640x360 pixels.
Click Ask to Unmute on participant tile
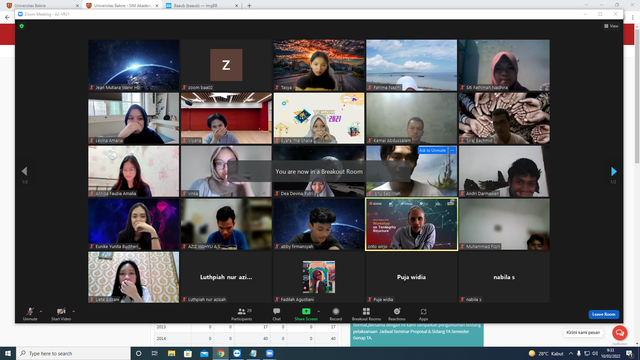[x=432, y=150]
